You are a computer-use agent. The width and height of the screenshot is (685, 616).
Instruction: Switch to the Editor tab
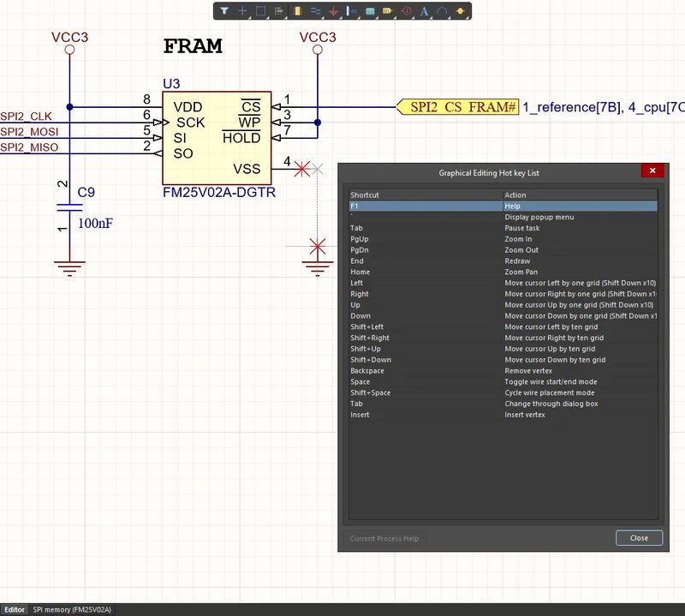point(15,609)
